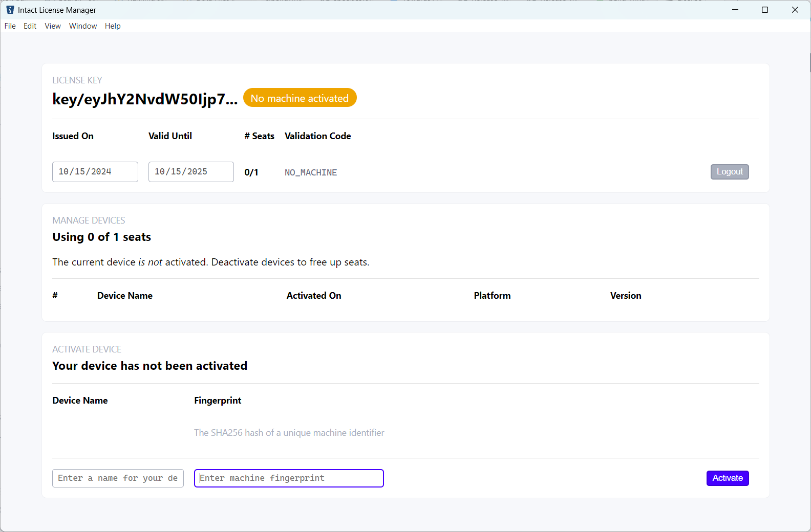Click the Activated On column header

click(x=314, y=296)
